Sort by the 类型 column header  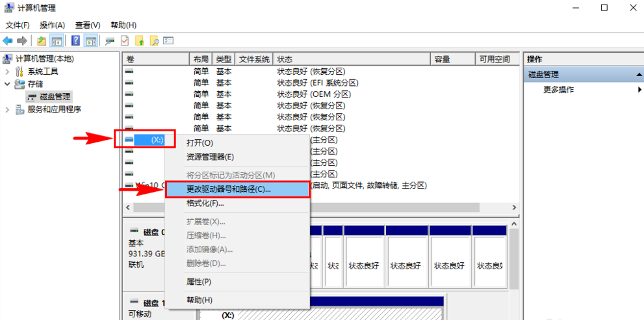click(224, 59)
